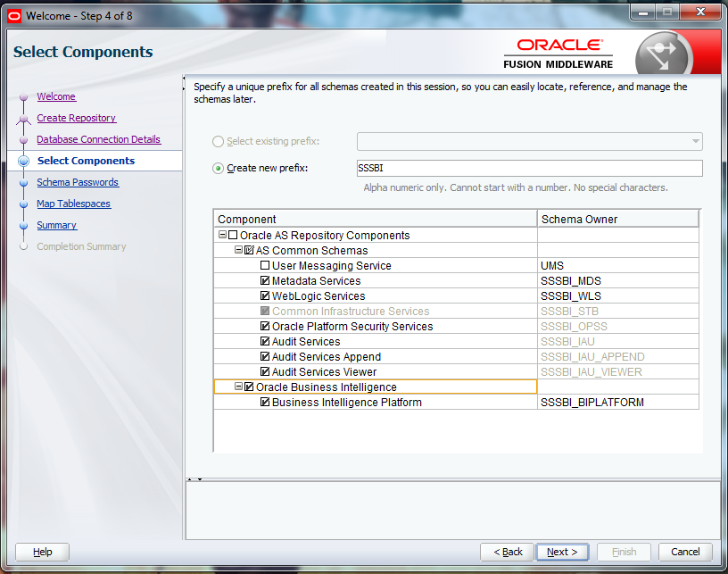Jump to the Schema Passwords step
The image size is (728, 574).
pos(78,182)
